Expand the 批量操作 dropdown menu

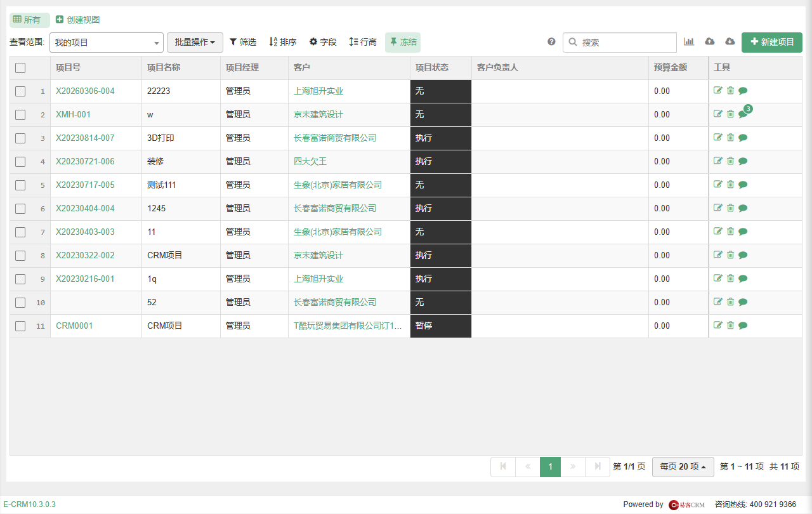pos(195,43)
